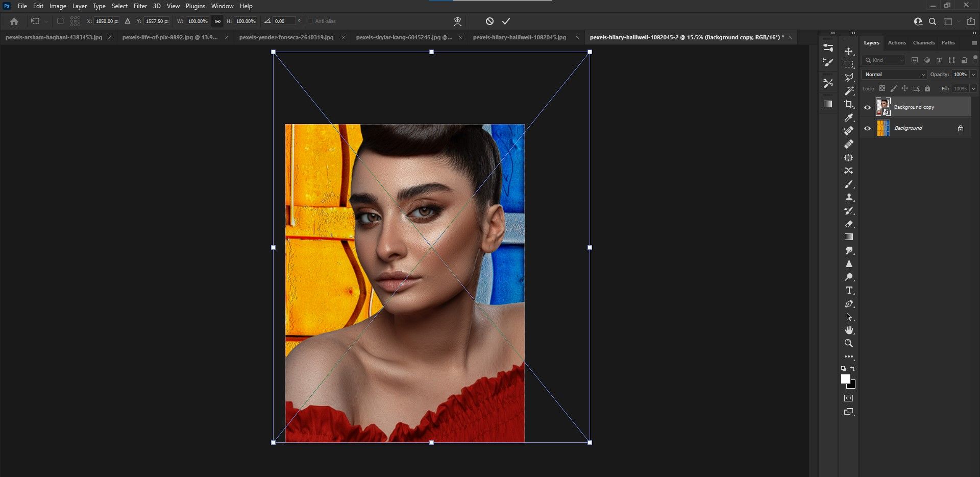
Task: Choose the Horizontal Type tool
Action: tap(848, 290)
